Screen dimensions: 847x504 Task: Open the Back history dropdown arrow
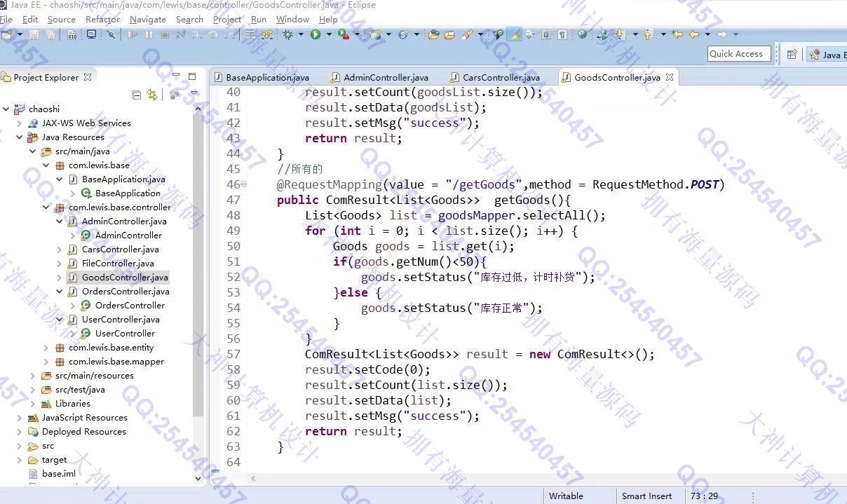[x=707, y=34]
